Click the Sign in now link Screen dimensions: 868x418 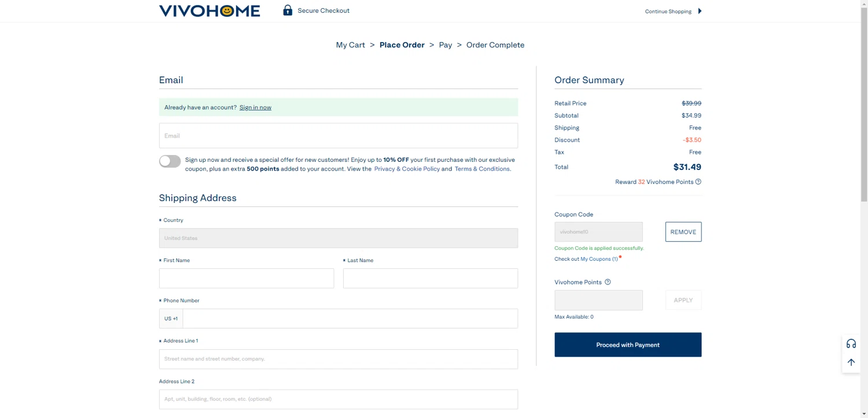click(x=255, y=108)
